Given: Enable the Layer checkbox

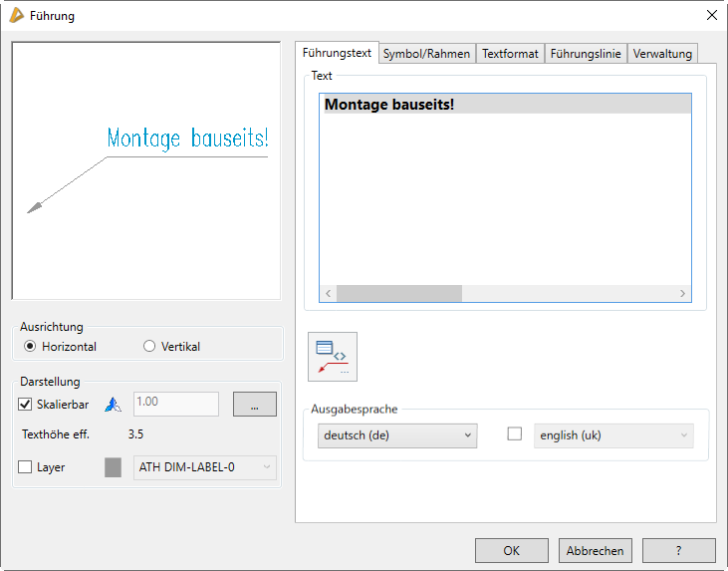Looking at the screenshot, I should (26, 467).
